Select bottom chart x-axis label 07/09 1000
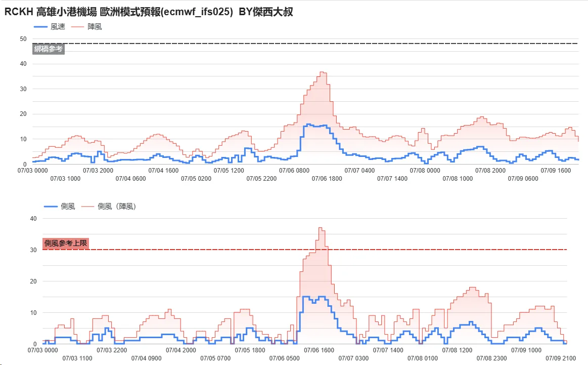The height and width of the screenshot is (365, 588). pyautogui.click(x=526, y=350)
